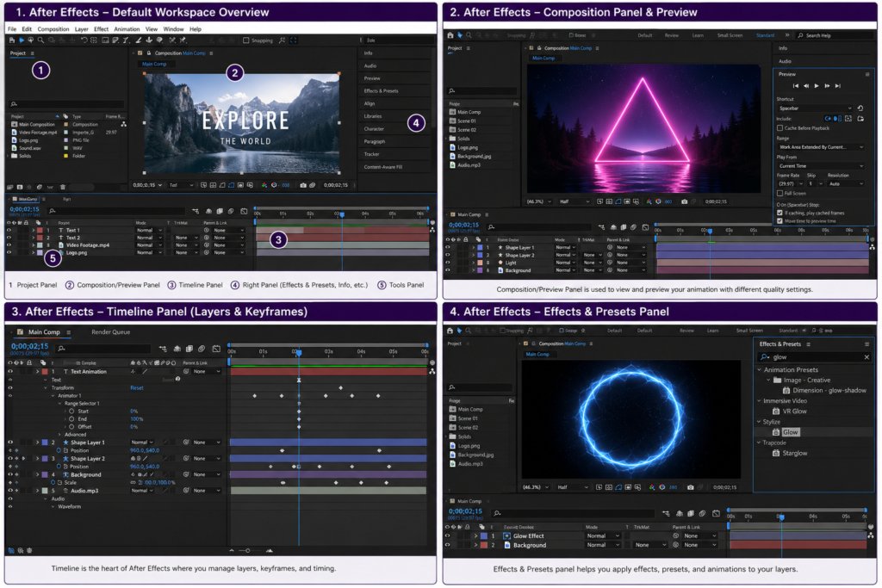Click the workspace overflow chevrons in screenshot 2
The image size is (882, 588).
pyautogui.click(x=787, y=35)
